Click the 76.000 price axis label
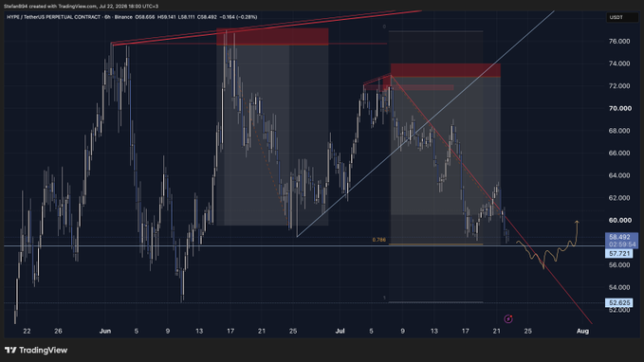644x362 pixels. [x=619, y=41]
